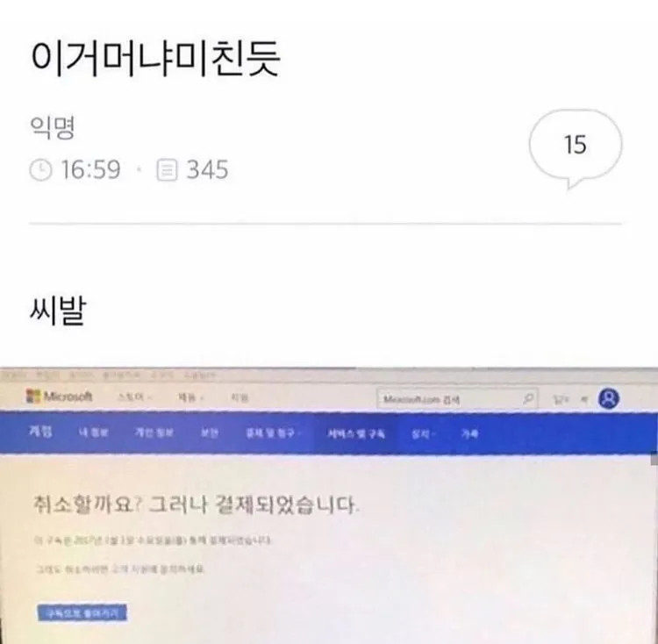Click the view count document icon
Image resolution: width=658 pixels, height=644 pixels.
pyautogui.click(x=167, y=170)
